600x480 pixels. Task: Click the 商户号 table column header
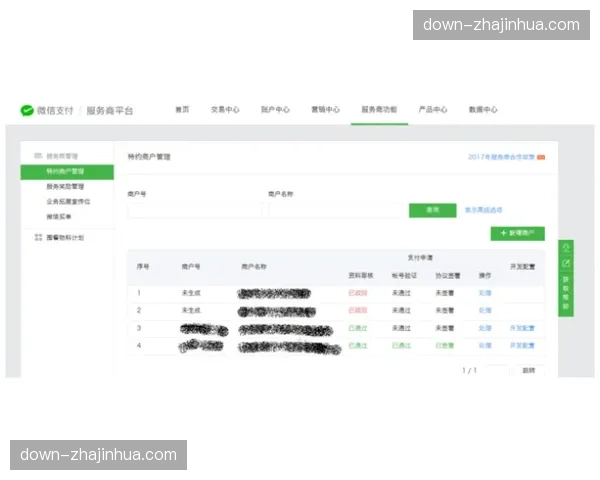click(191, 266)
